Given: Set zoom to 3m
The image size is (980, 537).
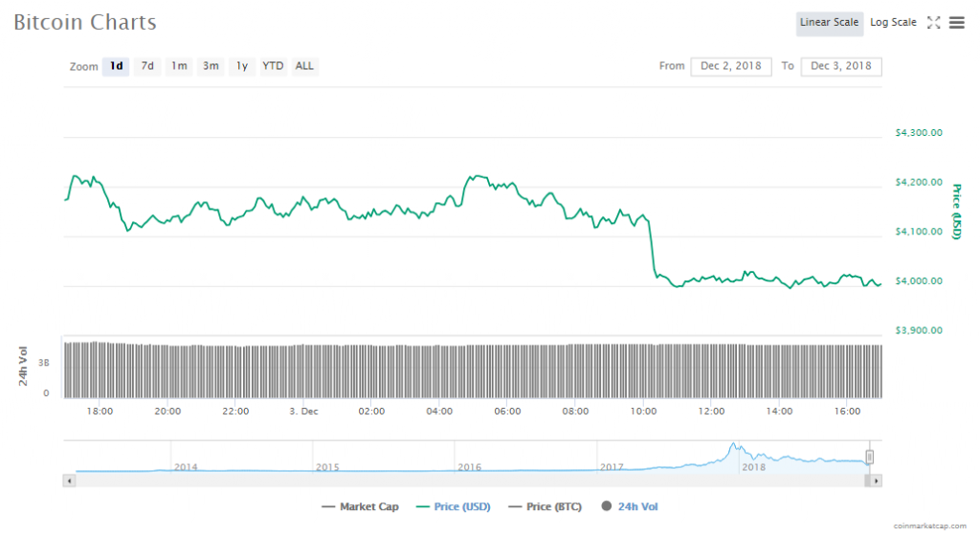Looking at the screenshot, I should (211, 66).
